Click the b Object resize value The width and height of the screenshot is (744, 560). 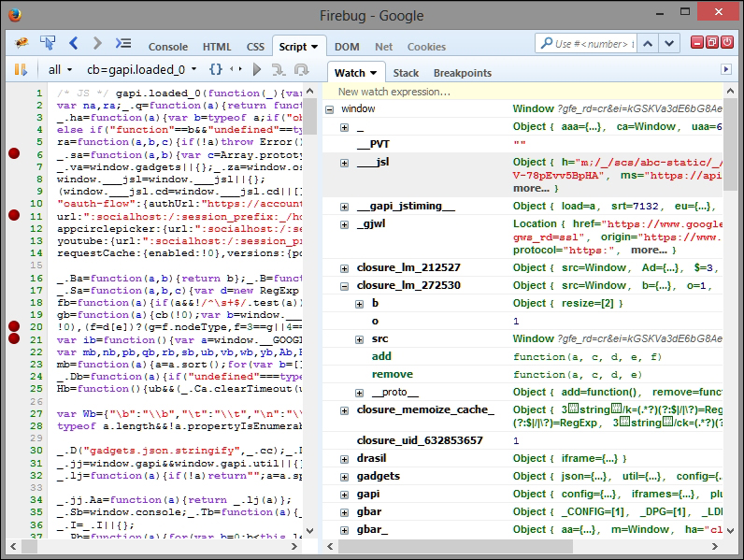tap(567, 303)
